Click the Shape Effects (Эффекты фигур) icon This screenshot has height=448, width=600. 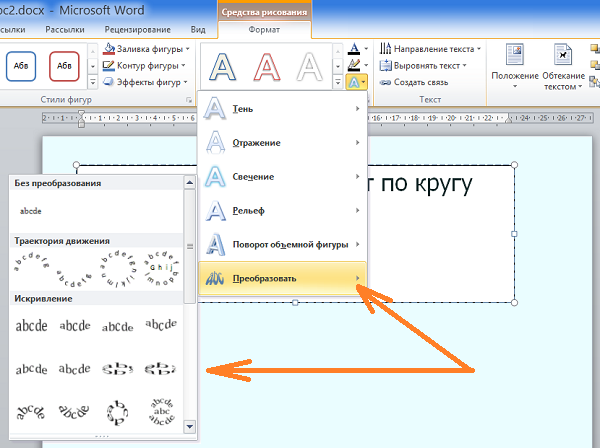109,82
